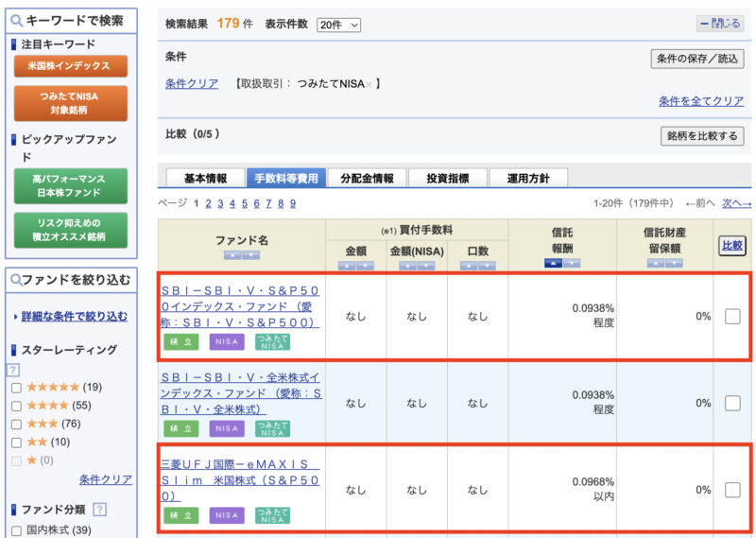Click 積立 badge on SBI・V・S&P500 fund
The width and height of the screenshot is (756, 538).
(x=181, y=341)
